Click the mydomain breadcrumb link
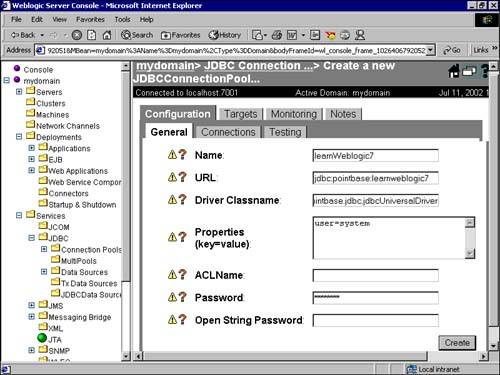 pos(165,66)
